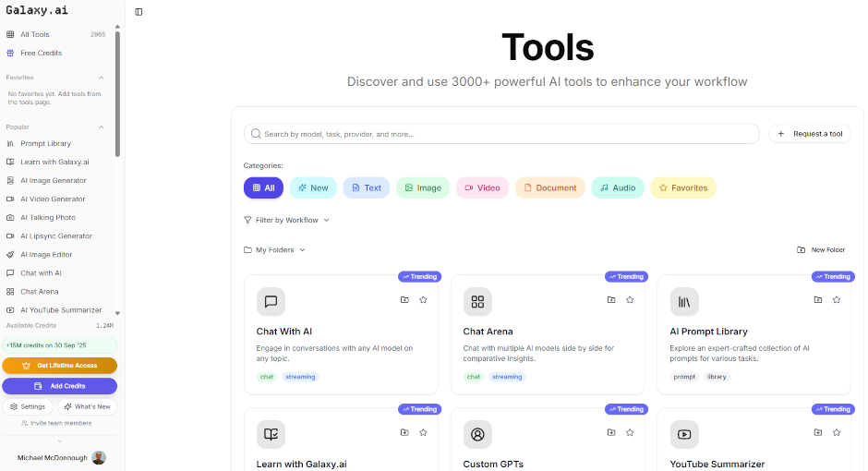Click the streaming tag on Chat Arena
Viewport: 868px width, 471px height.
pos(507,377)
